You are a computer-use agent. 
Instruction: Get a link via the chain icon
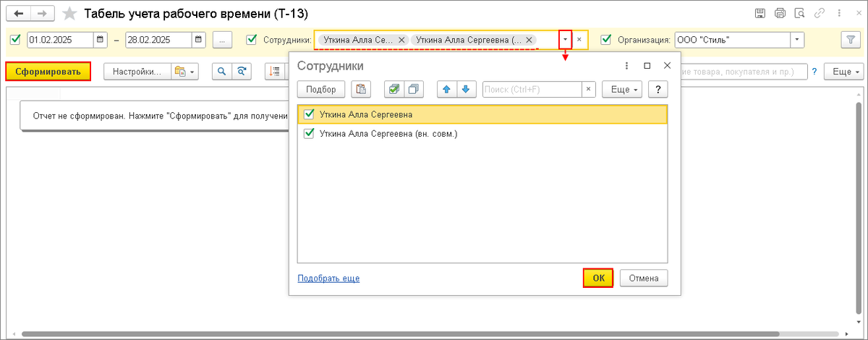tap(820, 13)
